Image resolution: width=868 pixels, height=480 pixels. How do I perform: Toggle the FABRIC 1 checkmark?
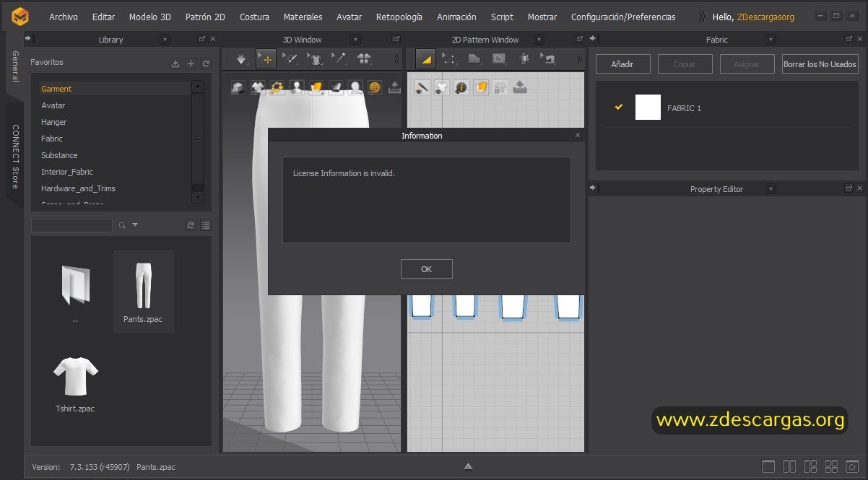(618, 107)
